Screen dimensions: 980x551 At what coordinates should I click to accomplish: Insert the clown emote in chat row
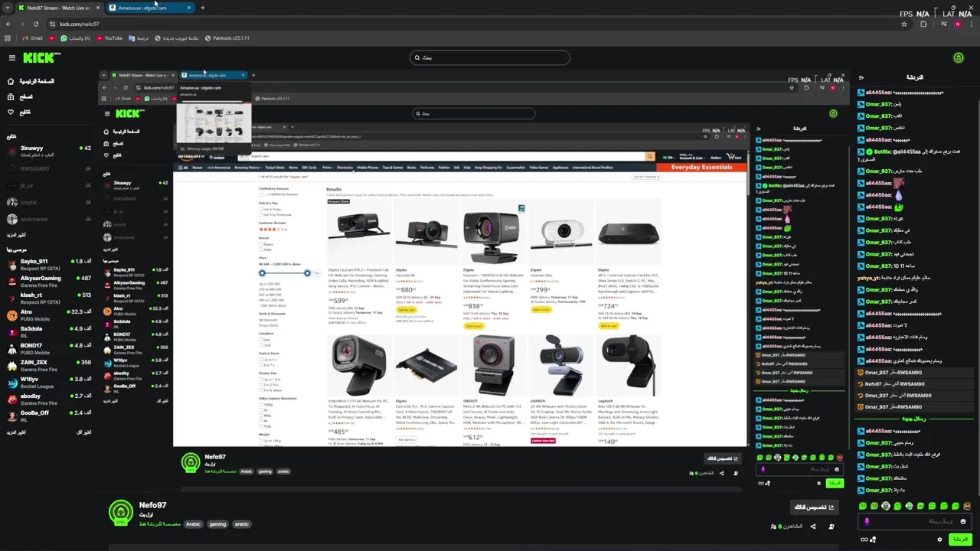(886, 506)
